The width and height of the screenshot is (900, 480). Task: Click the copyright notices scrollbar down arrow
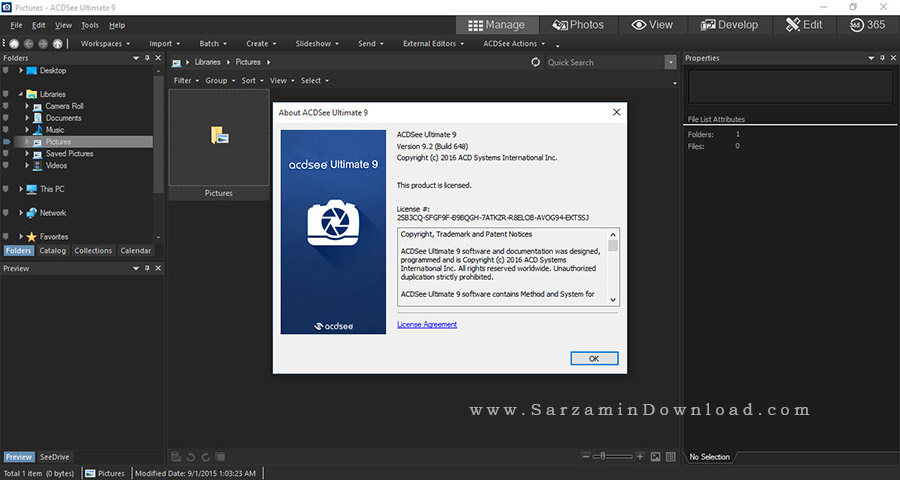pos(613,300)
